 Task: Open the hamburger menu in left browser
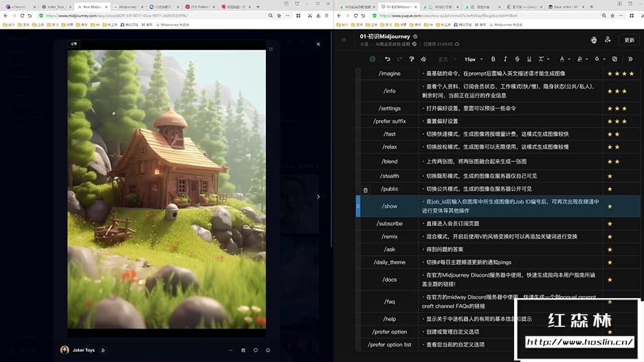point(326,16)
